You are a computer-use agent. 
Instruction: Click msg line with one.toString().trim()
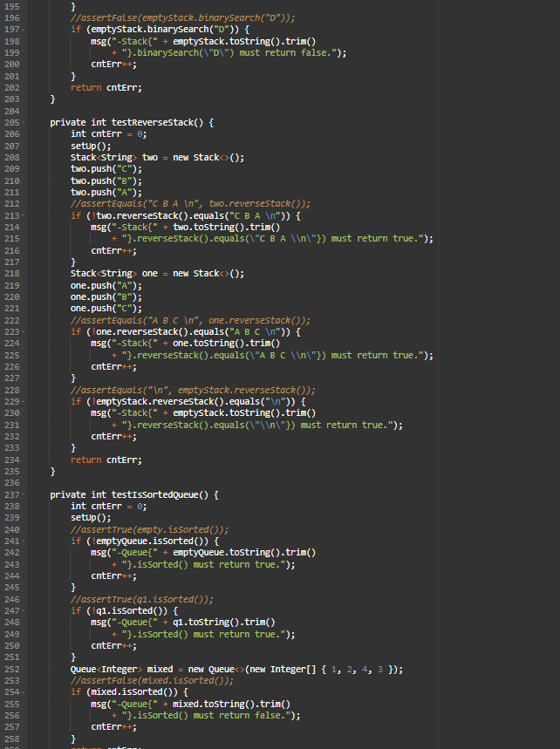click(186, 344)
